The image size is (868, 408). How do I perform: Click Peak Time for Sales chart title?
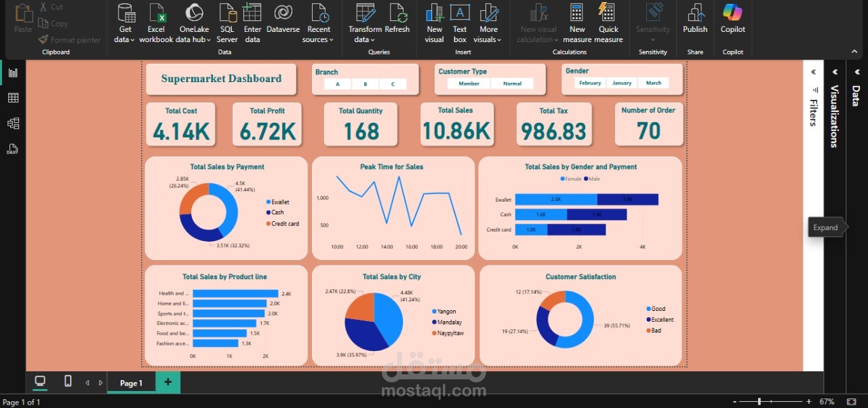pyautogui.click(x=391, y=167)
